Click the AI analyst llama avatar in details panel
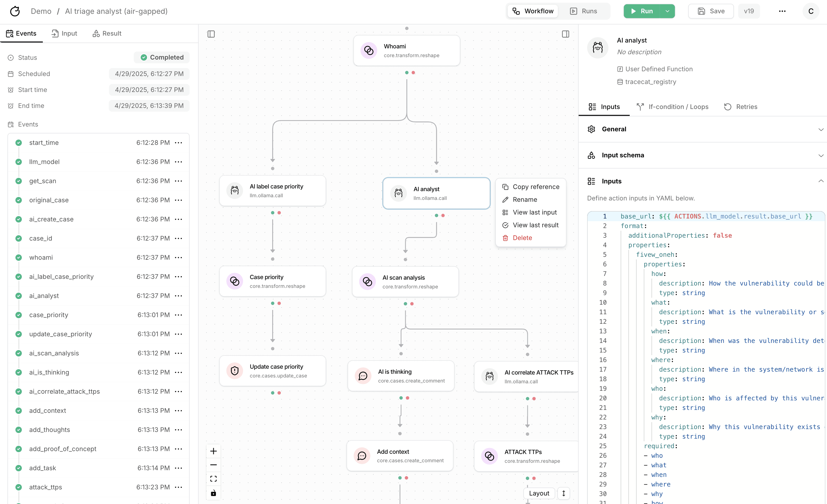This screenshot has height=504, width=827. tap(598, 48)
